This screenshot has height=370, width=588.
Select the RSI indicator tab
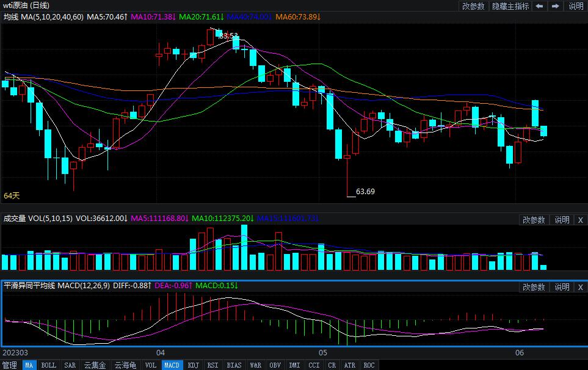tap(212, 365)
